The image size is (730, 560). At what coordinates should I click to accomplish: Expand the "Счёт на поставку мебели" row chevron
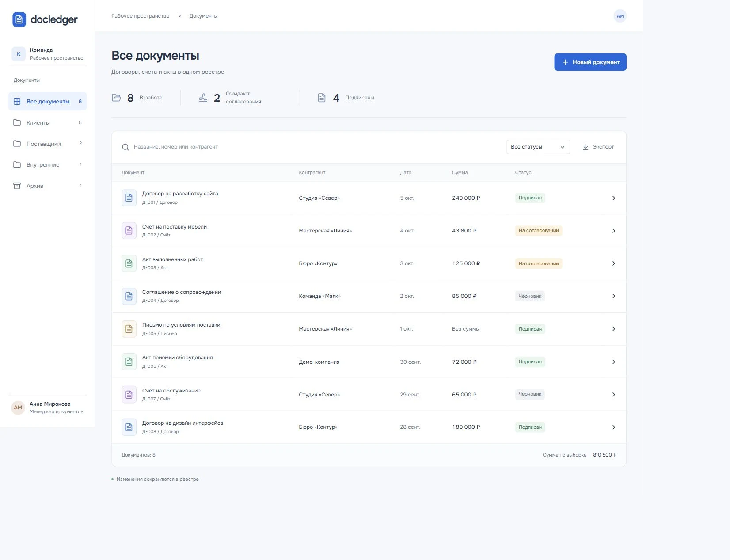pyautogui.click(x=613, y=231)
